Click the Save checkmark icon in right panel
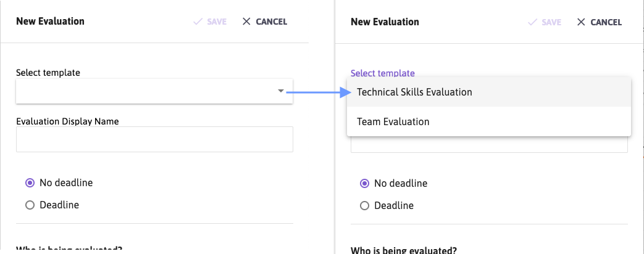Screen dimensions: 644x254 [533, 22]
